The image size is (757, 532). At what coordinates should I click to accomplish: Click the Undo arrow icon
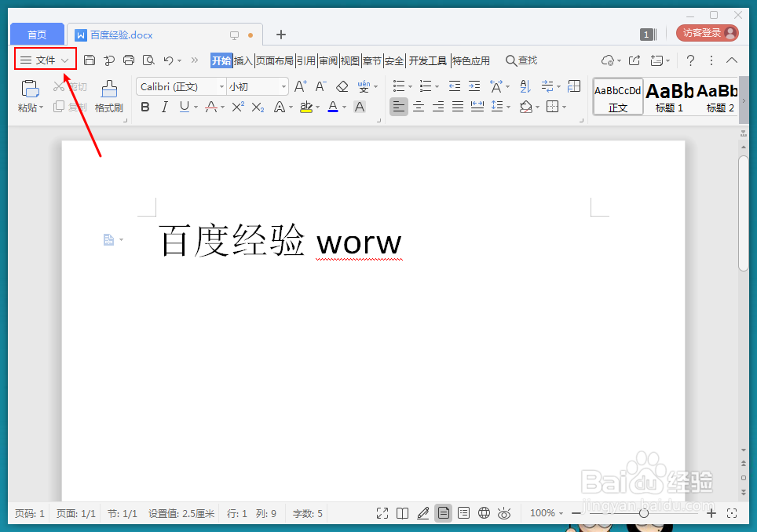pos(168,60)
